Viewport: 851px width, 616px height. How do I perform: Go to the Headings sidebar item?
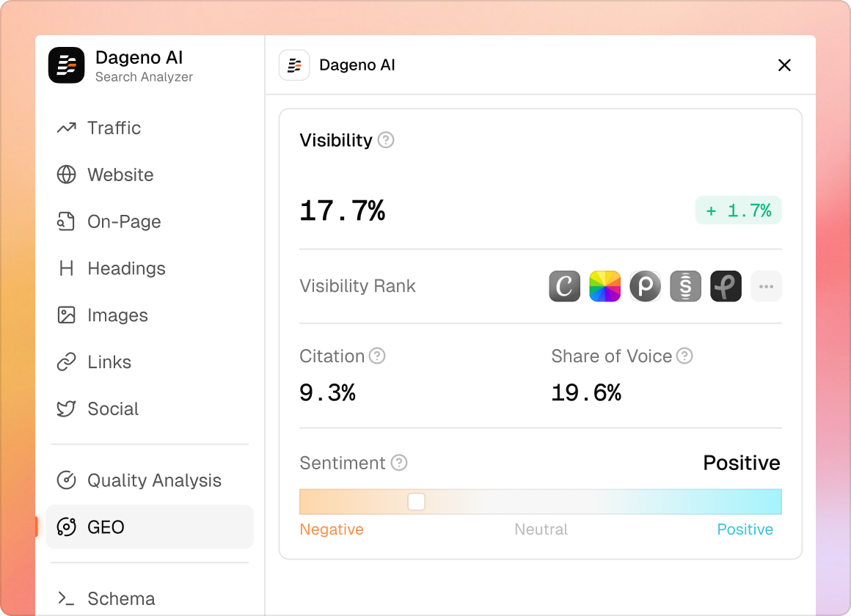(126, 269)
